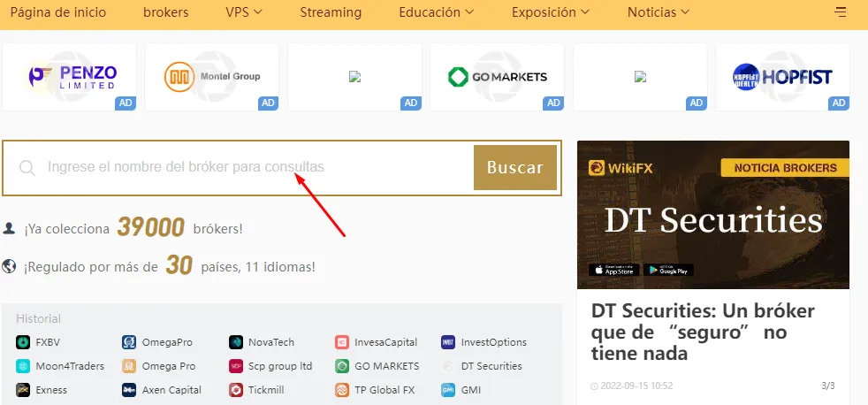
Task: Expand the VPS dropdown menu
Action: pos(244,12)
